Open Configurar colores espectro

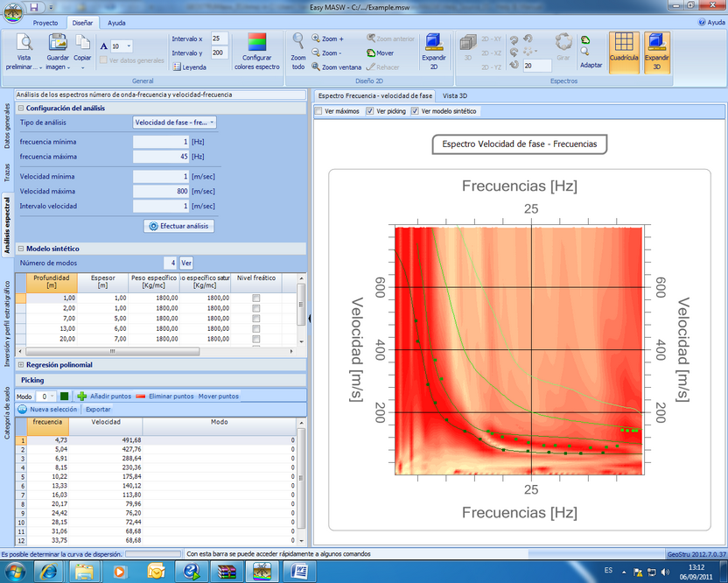tap(256, 51)
